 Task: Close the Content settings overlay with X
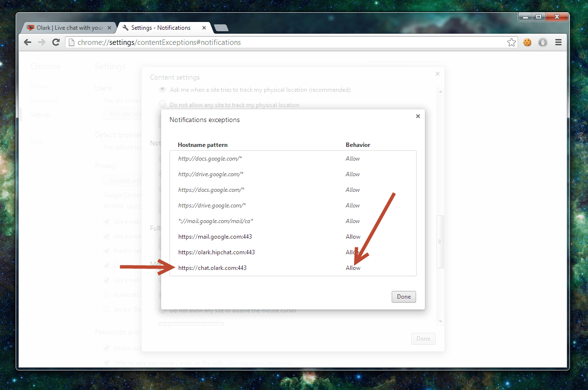click(x=437, y=74)
